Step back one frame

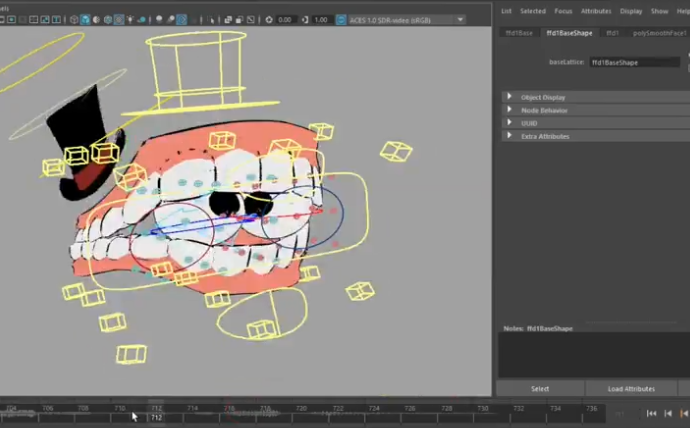(x=668, y=413)
